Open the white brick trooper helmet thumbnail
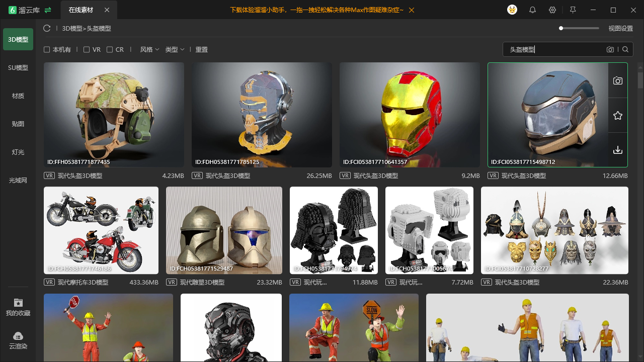644x362 pixels. coord(429,230)
